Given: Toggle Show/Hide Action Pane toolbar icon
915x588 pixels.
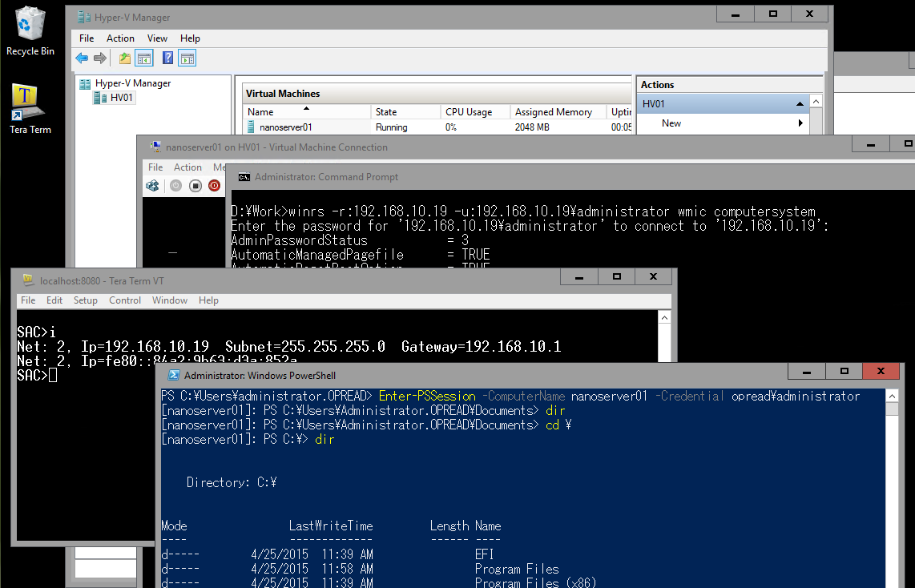Looking at the screenshot, I should (x=187, y=58).
